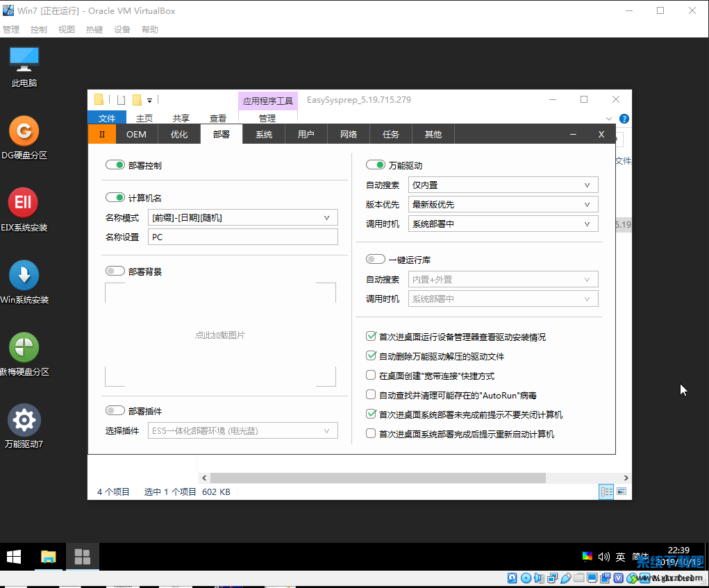This screenshot has width=709, height=588.
Task: Open the 此电脑 desktop icon
Action: [x=24, y=60]
